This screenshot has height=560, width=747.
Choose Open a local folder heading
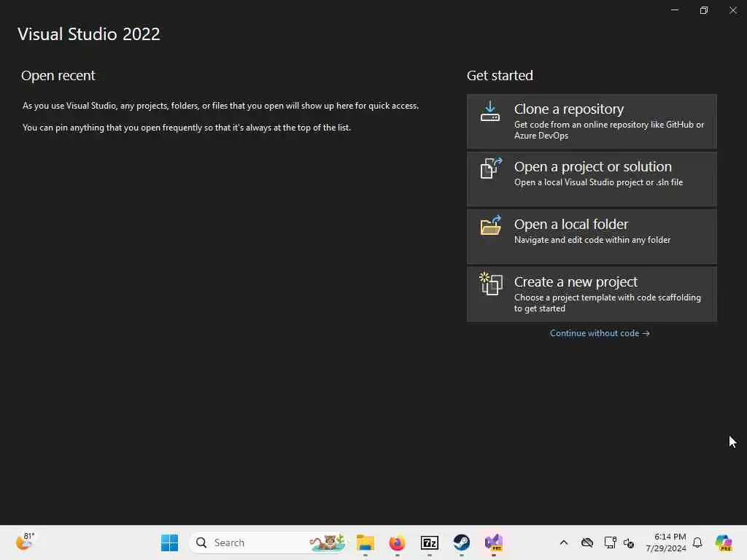pos(571,225)
